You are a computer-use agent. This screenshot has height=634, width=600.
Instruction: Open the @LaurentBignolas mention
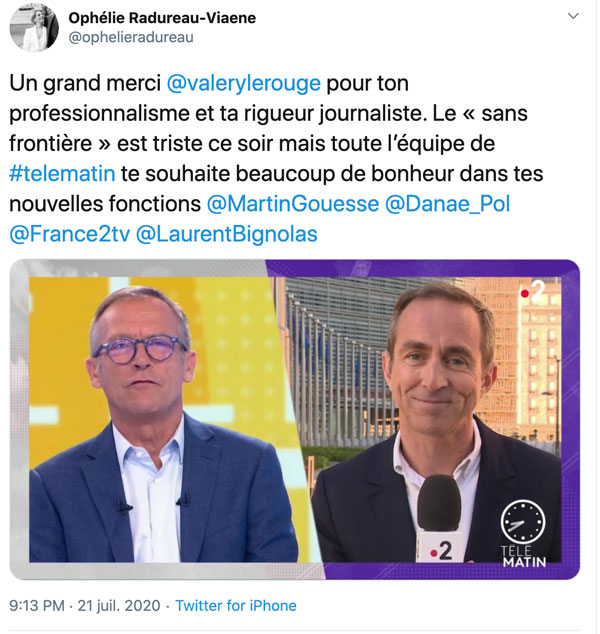pos(227,235)
